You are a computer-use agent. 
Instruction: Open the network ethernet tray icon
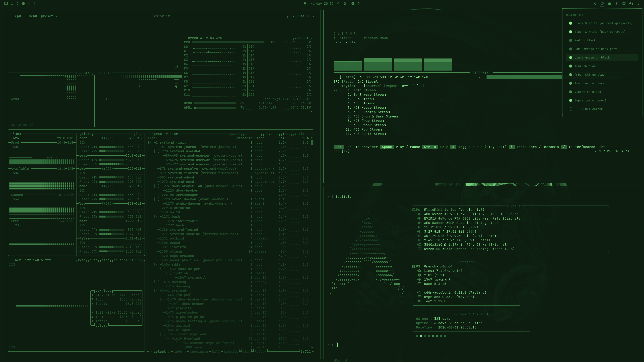[624, 4]
